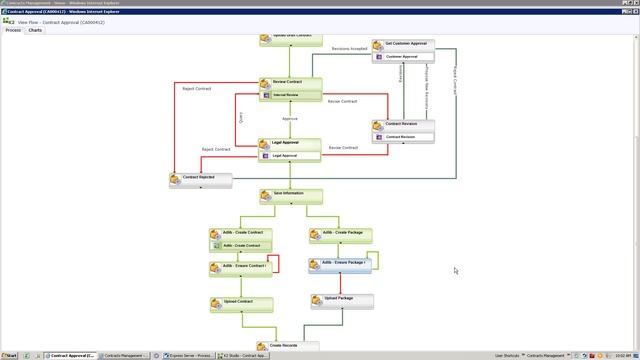This screenshot has height=360, width=640.
Task: Click the Query line label
Action: pyautogui.click(x=241, y=118)
